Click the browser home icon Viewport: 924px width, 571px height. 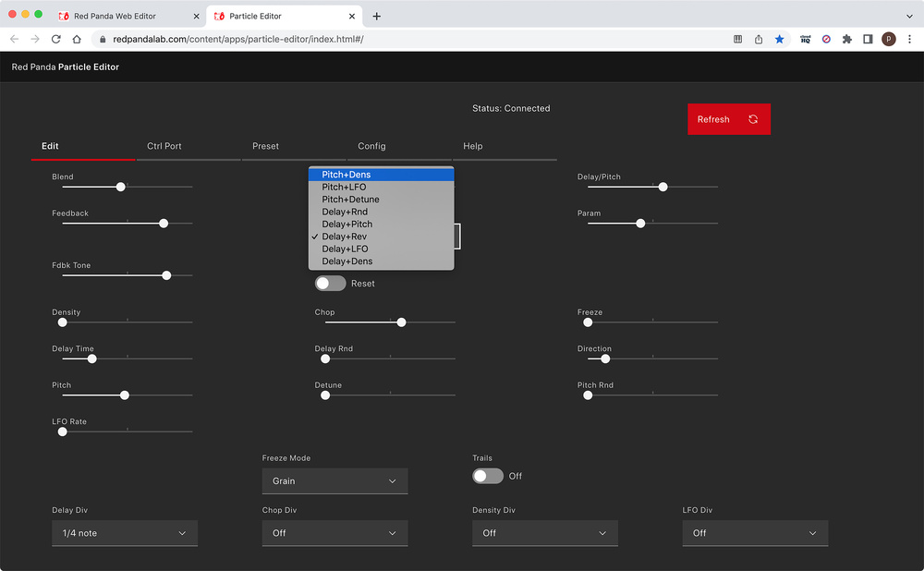coord(77,39)
